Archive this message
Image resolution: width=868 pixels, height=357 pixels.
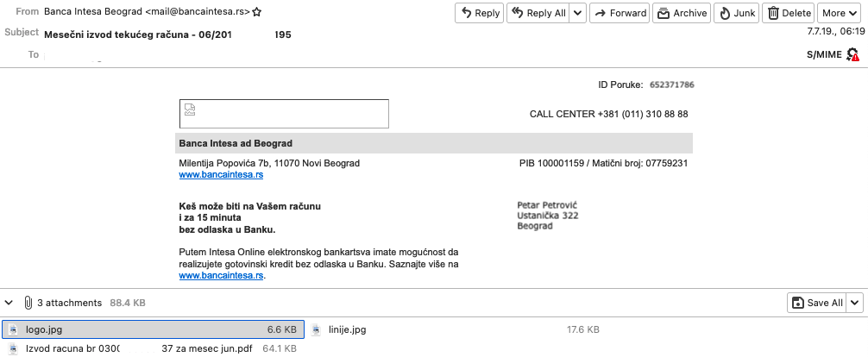[682, 13]
